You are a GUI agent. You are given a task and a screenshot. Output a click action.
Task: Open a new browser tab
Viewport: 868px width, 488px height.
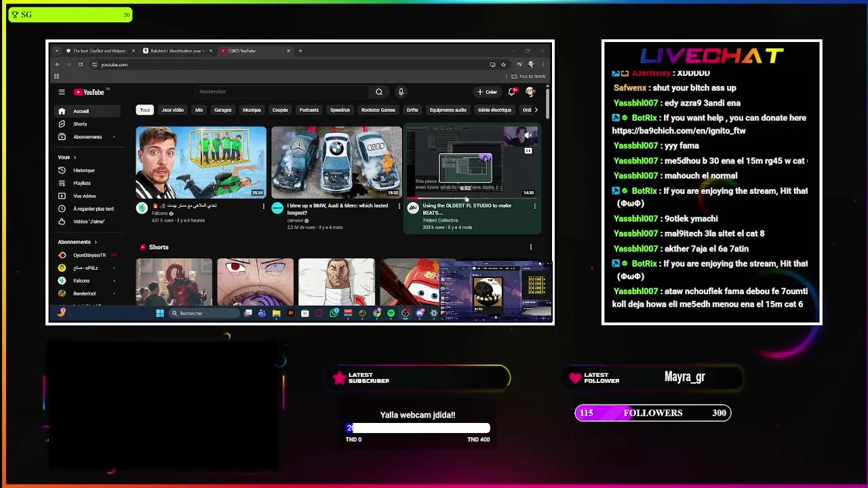click(300, 51)
